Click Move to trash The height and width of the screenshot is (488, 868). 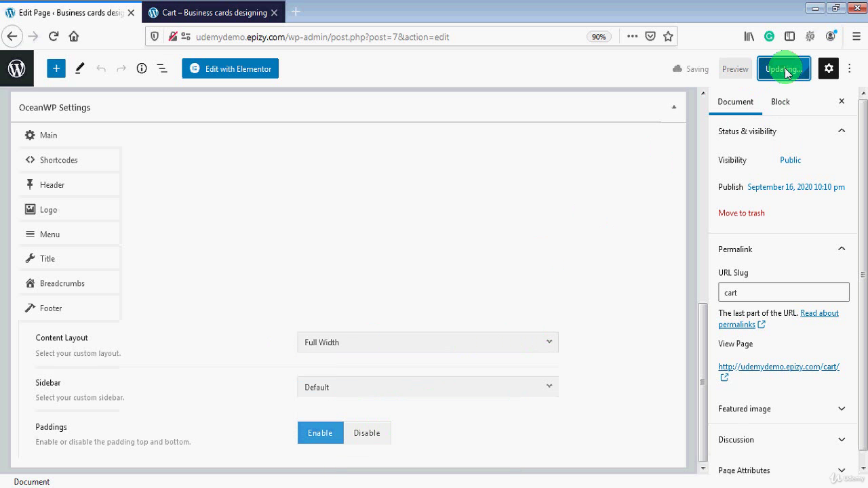tap(741, 213)
